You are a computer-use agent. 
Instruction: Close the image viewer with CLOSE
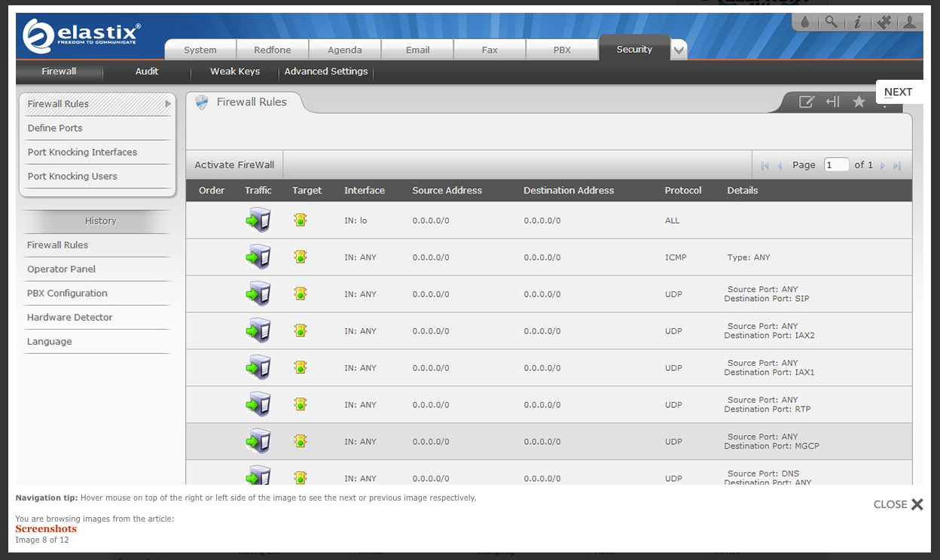click(898, 504)
